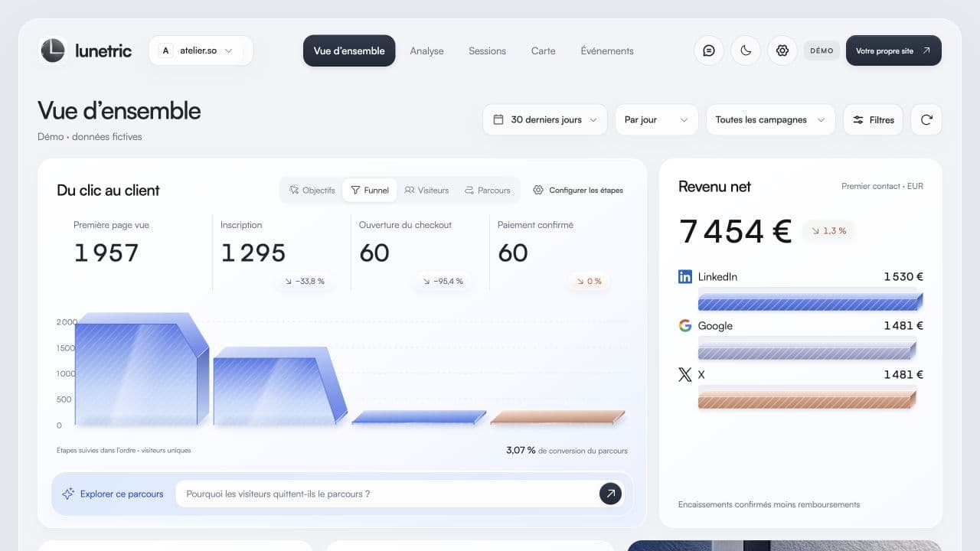Go to the Analyse tab
The image size is (980, 551).
pyautogui.click(x=426, y=51)
